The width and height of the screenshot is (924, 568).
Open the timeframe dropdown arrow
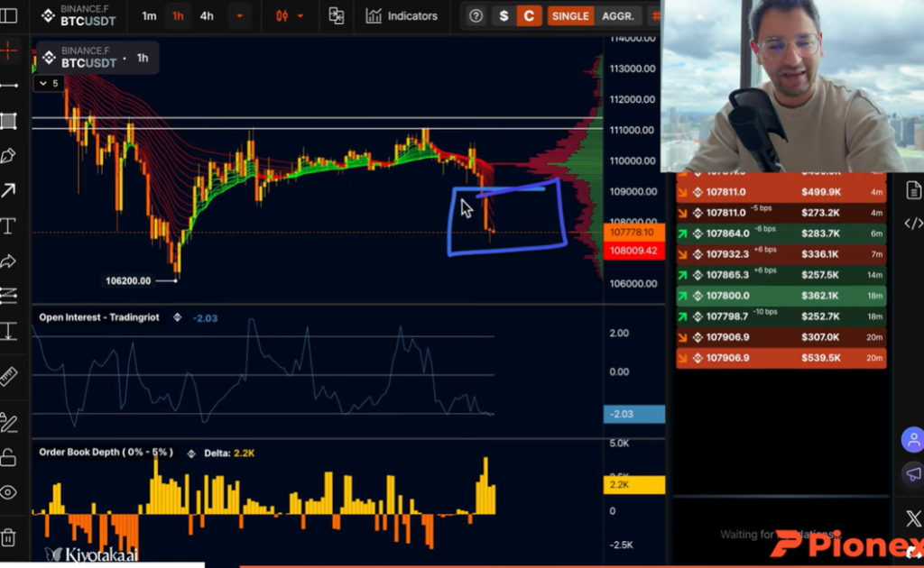239,16
